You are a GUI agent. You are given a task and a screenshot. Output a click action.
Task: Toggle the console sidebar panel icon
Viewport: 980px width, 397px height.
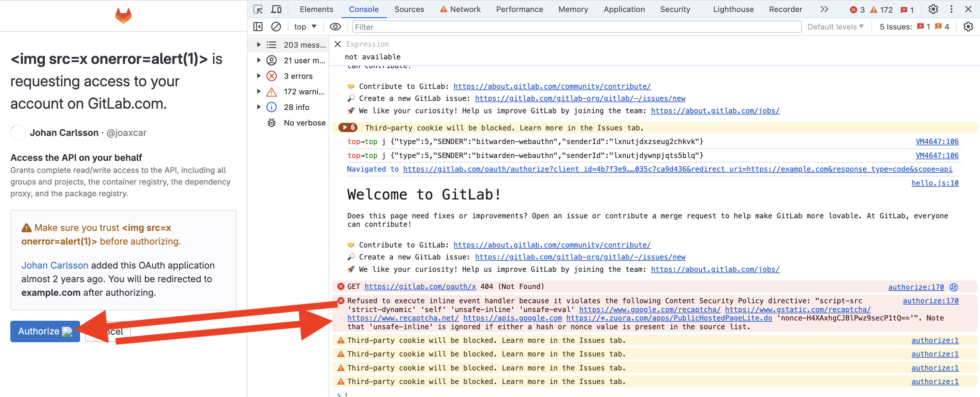pos(258,27)
